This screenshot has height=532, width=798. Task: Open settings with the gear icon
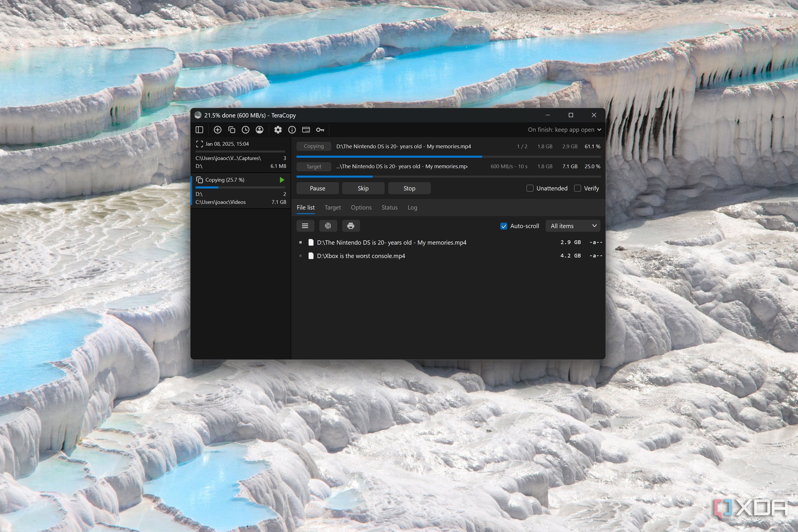(x=278, y=130)
